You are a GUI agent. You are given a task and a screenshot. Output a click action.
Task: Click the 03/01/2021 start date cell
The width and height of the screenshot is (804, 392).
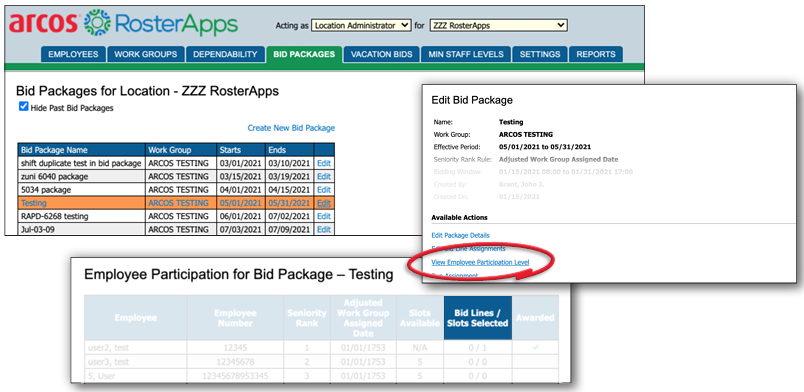coord(241,163)
